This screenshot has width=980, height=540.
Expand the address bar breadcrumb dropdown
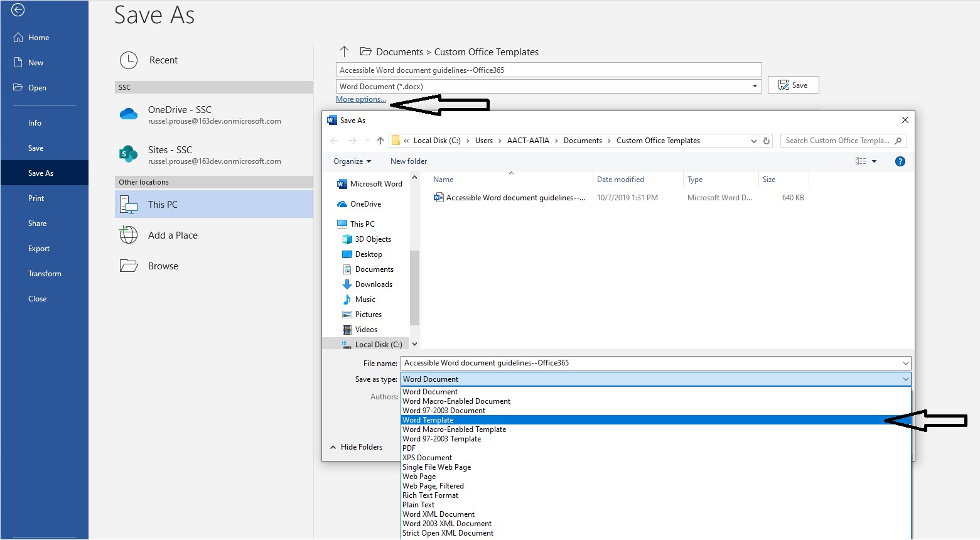tap(753, 140)
